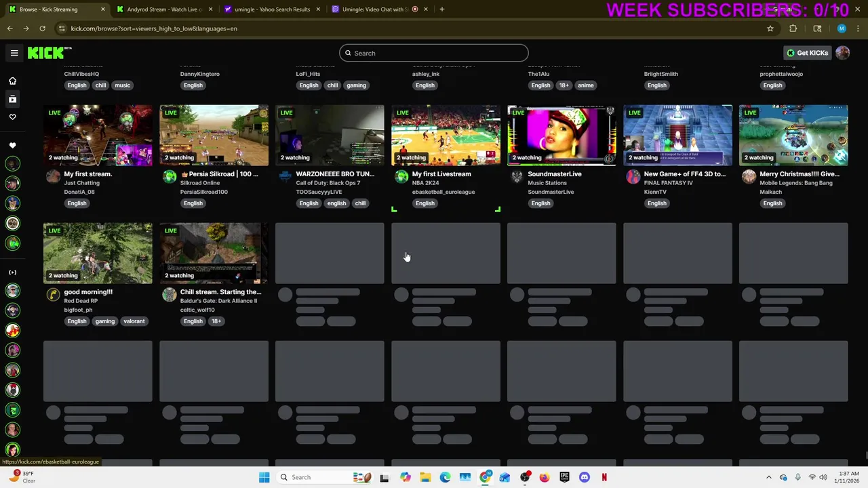The image size is (868, 488).
Task: Click media tab-search icon in Chrome toolbar
Action: point(817,28)
